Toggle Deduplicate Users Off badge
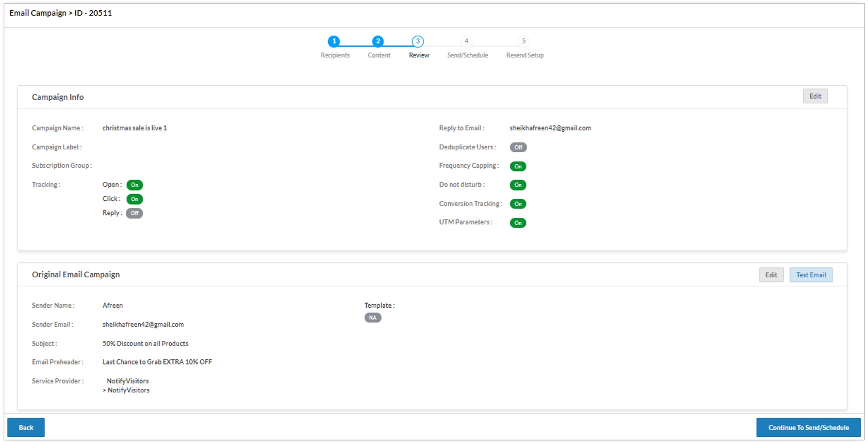Image resolution: width=868 pixels, height=443 pixels. 518,148
